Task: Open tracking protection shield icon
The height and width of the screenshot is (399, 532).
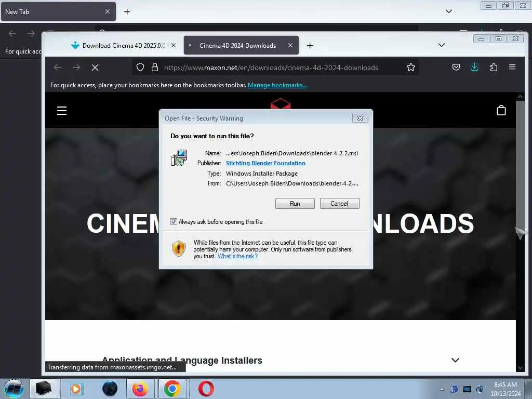Action: (140, 67)
